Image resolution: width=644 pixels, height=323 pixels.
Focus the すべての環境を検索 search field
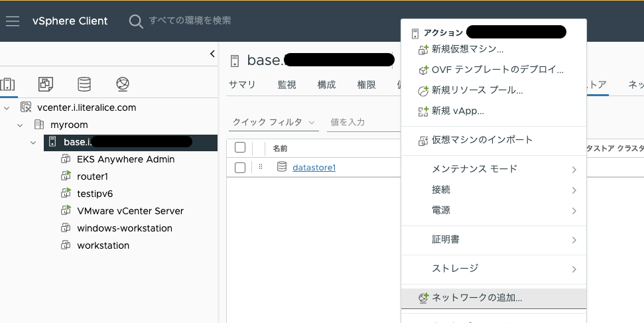pos(190,21)
